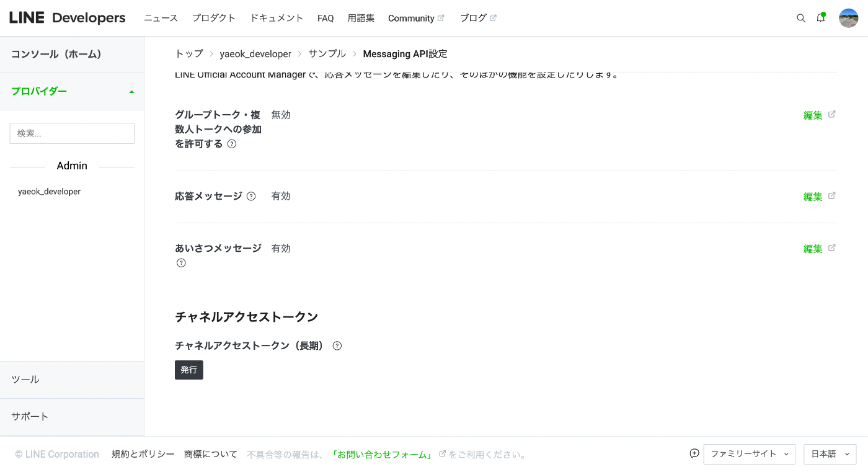Open the 日本語 language dropdown
The width and height of the screenshot is (868, 472).
830,454
